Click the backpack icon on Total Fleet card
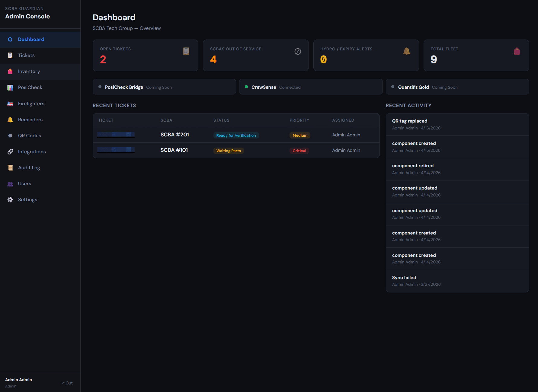The image size is (538, 392). coord(517,51)
